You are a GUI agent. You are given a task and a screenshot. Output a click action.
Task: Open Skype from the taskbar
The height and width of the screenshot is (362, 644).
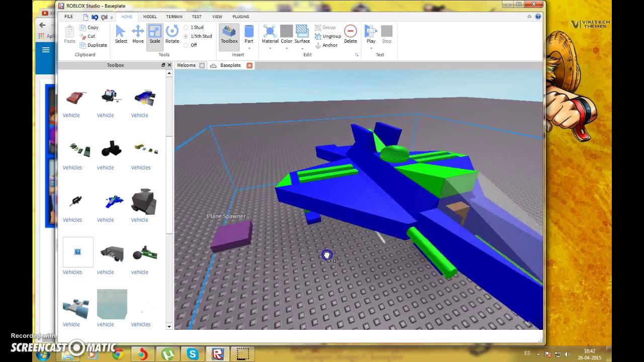pos(193,354)
